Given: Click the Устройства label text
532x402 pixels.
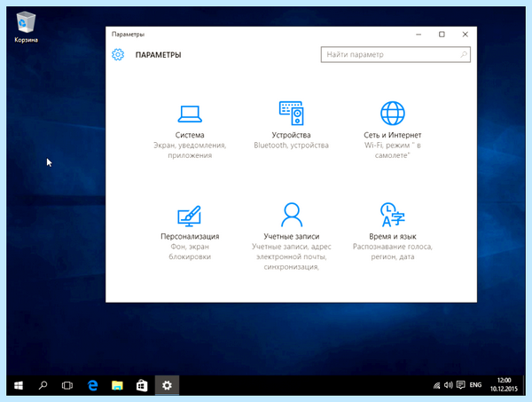Looking at the screenshot, I should [291, 135].
